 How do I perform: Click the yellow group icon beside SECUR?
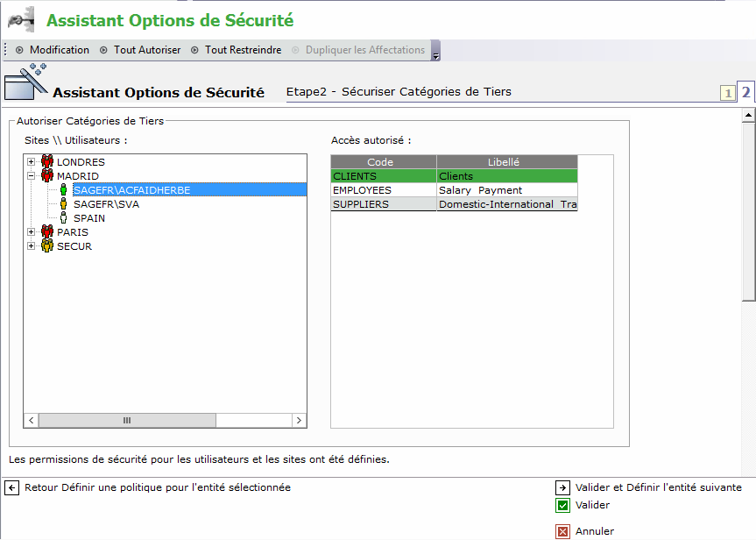pos(47,246)
